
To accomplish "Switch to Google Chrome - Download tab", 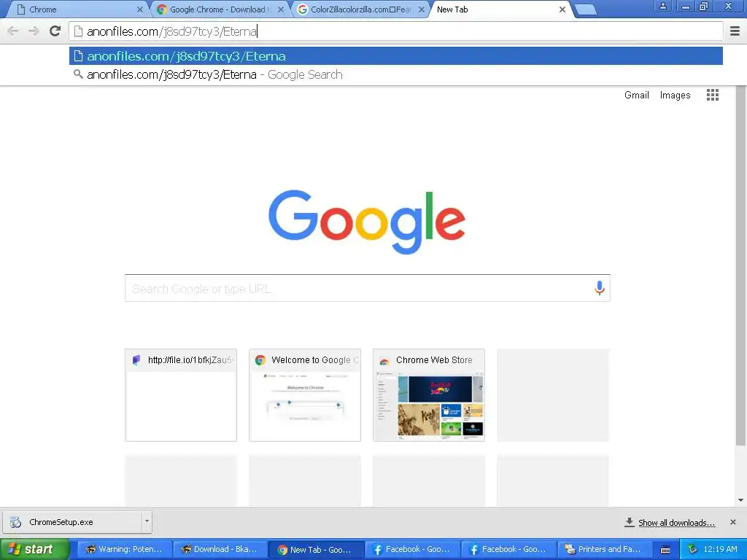I will pos(219,9).
